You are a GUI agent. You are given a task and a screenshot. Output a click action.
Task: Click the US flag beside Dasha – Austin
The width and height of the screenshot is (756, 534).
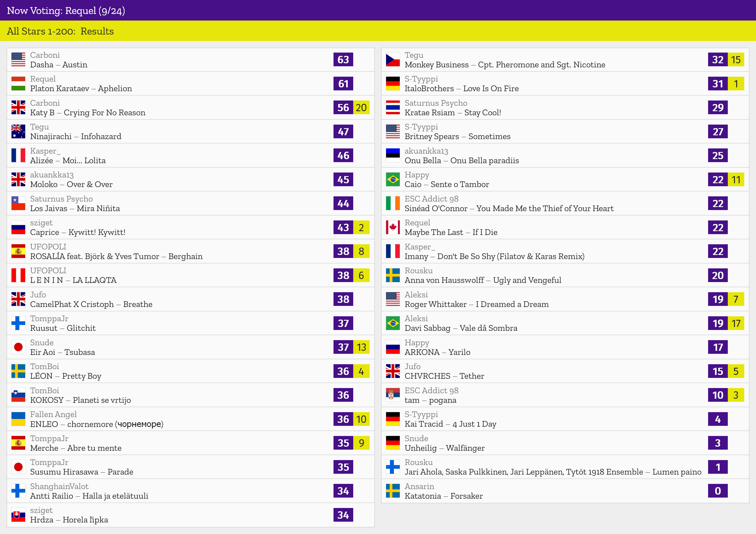(x=18, y=60)
